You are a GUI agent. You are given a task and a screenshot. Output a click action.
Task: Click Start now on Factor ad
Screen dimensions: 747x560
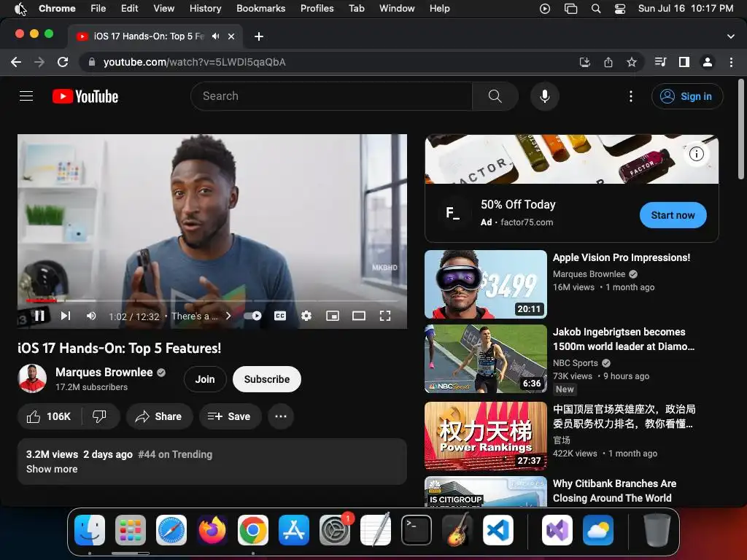[673, 215]
